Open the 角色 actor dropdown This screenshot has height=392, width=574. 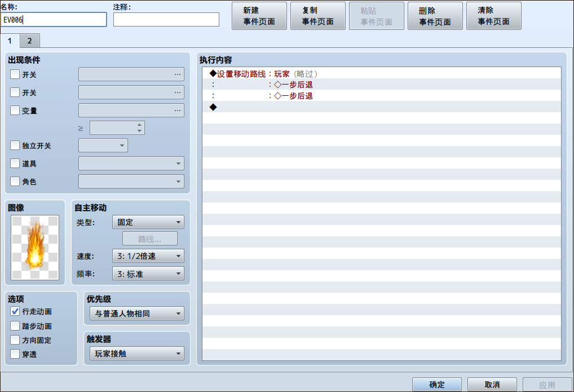point(131,182)
